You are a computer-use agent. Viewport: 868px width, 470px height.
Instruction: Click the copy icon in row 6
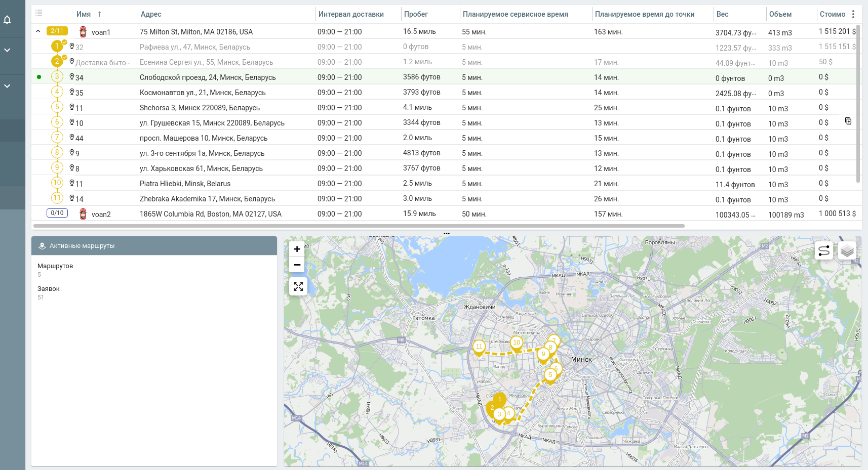848,121
